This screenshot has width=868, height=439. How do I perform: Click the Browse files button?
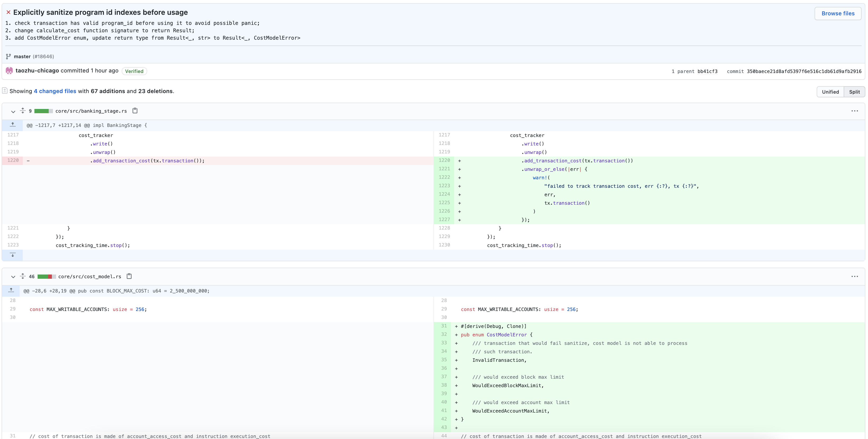(x=838, y=13)
